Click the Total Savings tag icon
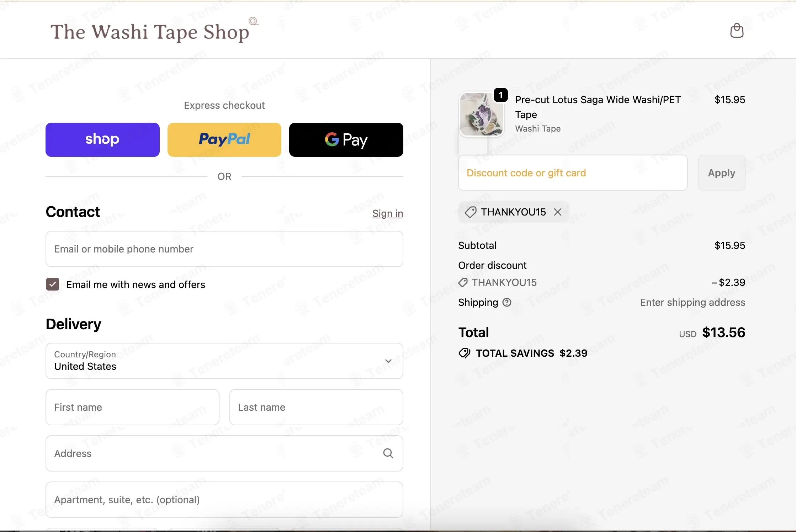This screenshot has width=796, height=532. pyautogui.click(x=465, y=353)
